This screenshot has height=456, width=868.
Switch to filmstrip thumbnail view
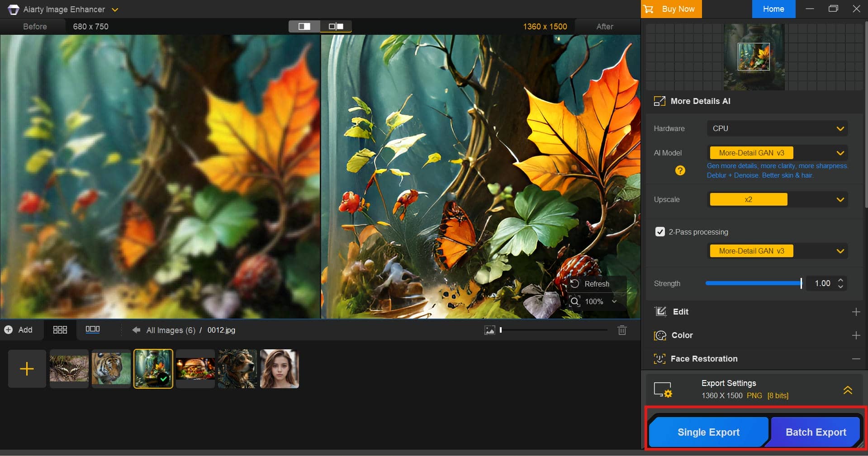pyautogui.click(x=92, y=329)
